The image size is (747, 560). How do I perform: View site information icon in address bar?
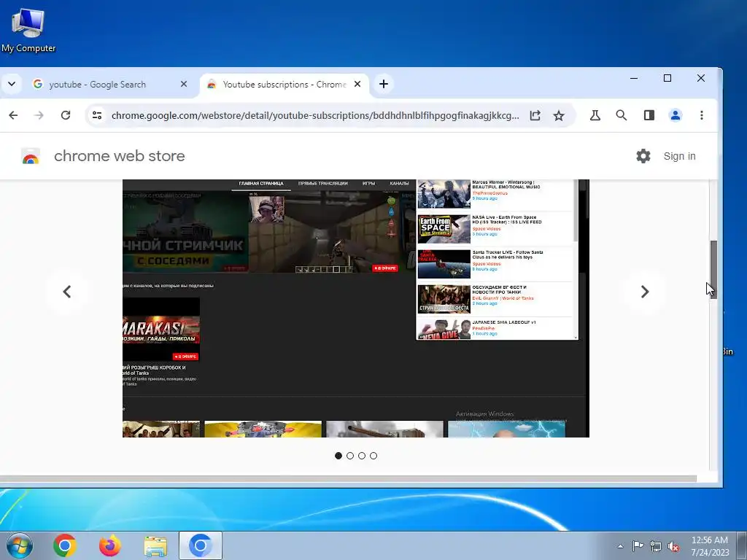click(97, 115)
